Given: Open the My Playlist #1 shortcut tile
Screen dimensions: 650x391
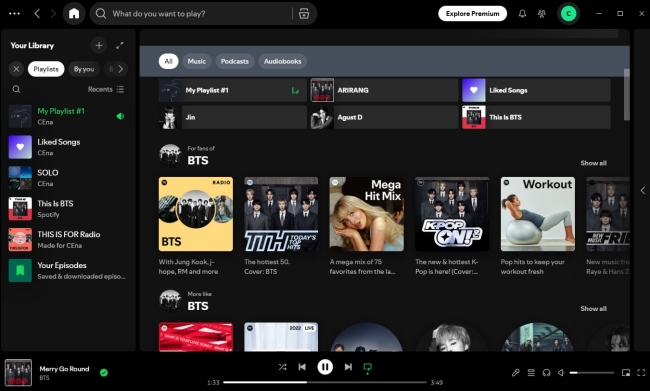Looking at the screenshot, I should coord(233,90).
